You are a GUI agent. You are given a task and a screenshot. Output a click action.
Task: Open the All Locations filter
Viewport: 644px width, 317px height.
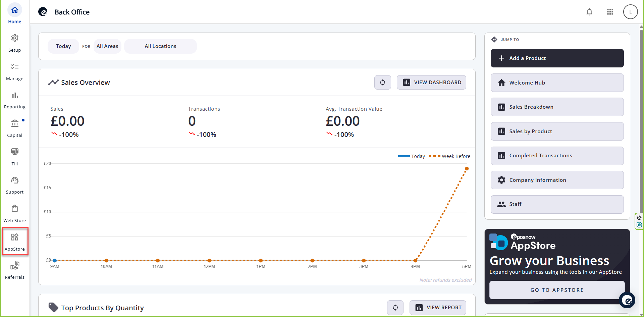coord(160,46)
